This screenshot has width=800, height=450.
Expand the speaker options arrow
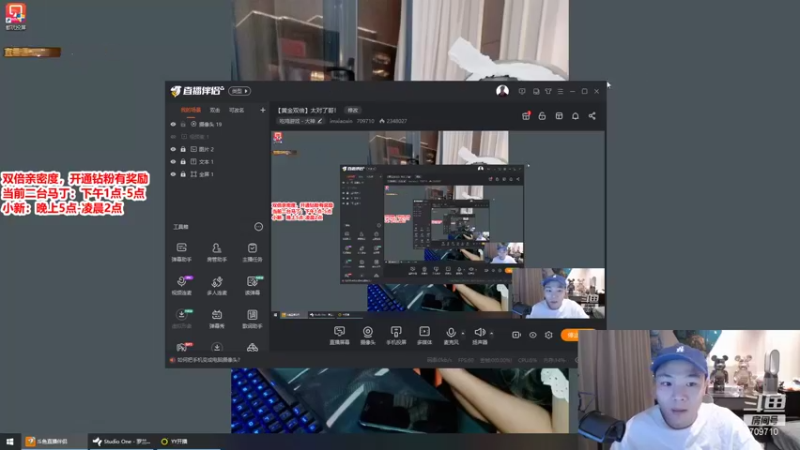(x=491, y=333)
